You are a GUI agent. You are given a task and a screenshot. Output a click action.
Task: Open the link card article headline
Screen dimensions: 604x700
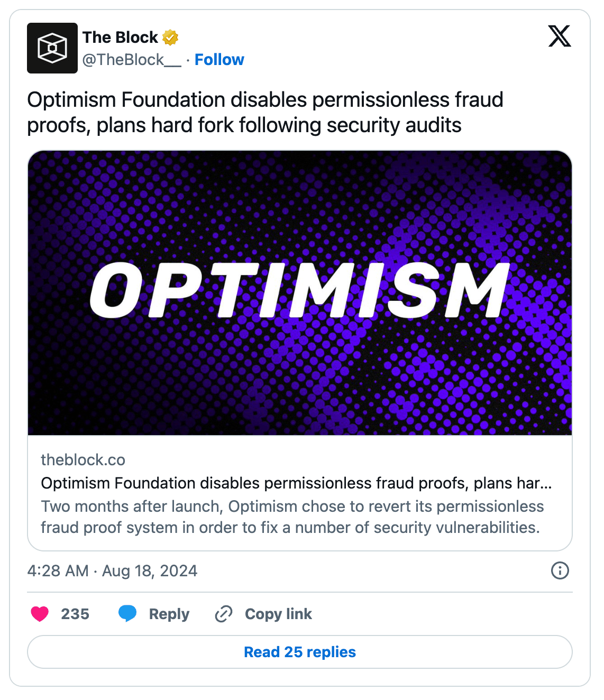click(x=296, y=483)
